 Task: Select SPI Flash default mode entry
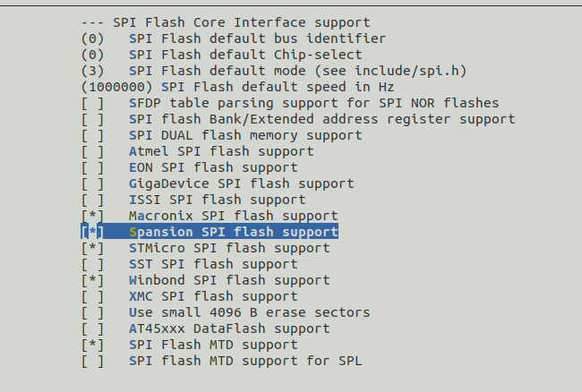pos(269,71)
